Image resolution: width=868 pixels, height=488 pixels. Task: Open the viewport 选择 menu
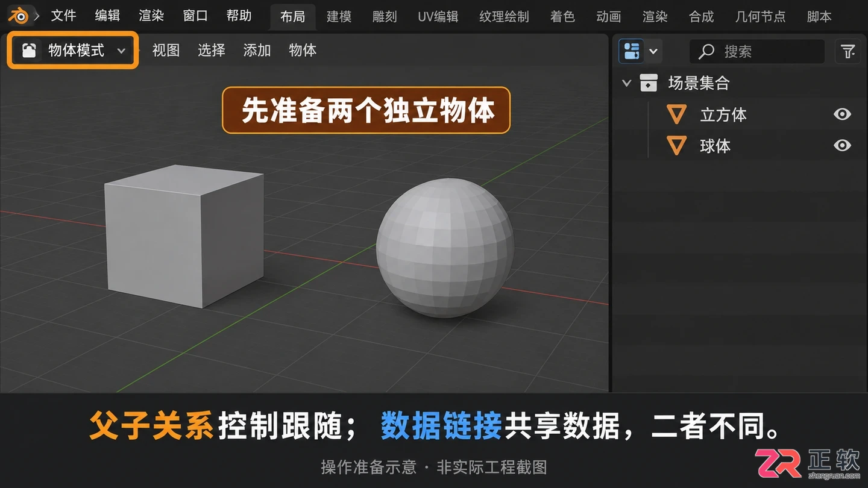[x=212, y=50]
